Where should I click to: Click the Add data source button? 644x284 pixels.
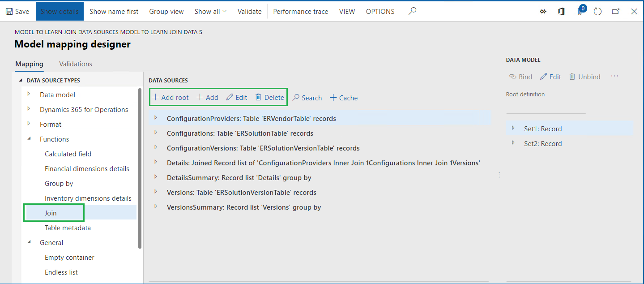point(208,98)
